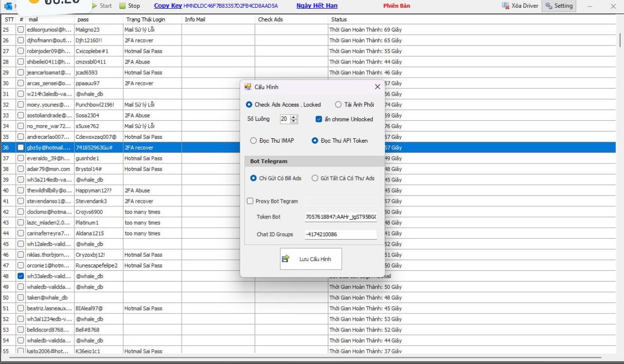The width and height of the screenshot is (624, 364).
Task: Choose the Đọc Thư IMAP option
Action: click(x=253, y=141)
